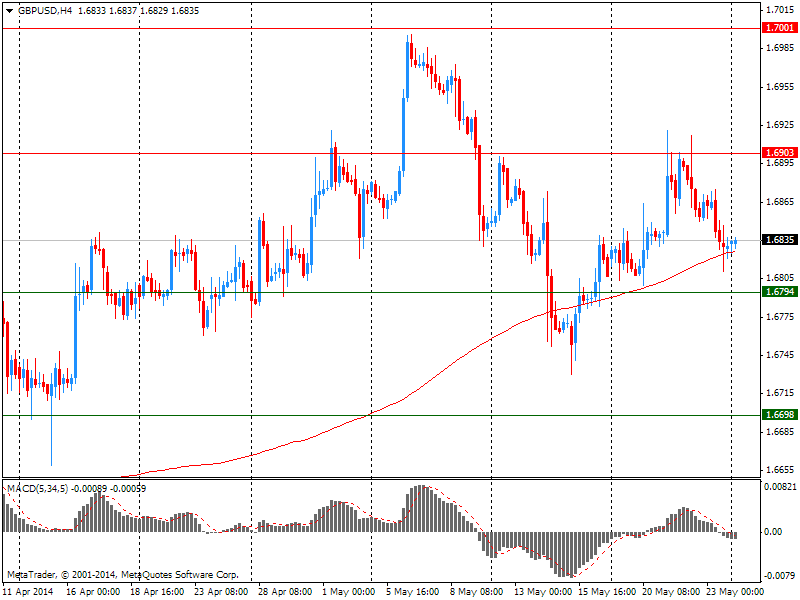
Task: Click the 1.7015 price scale value
Action: (780, 10)
